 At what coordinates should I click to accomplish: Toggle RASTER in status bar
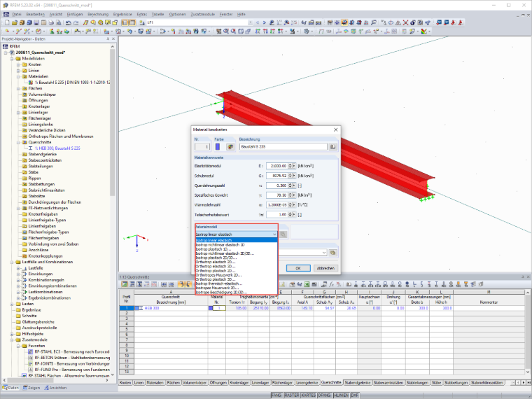[x=291, y=395]
